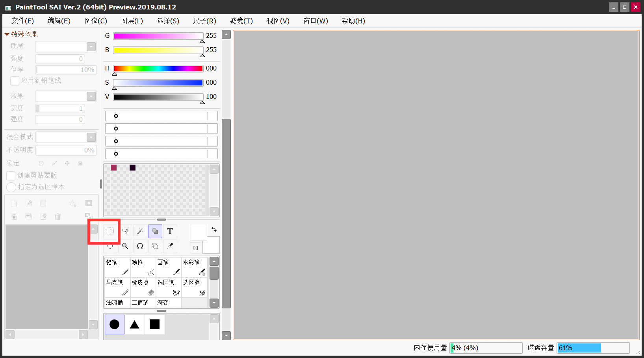Click the pink swatch in the palette
Image resolution: width=644 pixels, height=358 pixels.
click(x=113, y=168)
